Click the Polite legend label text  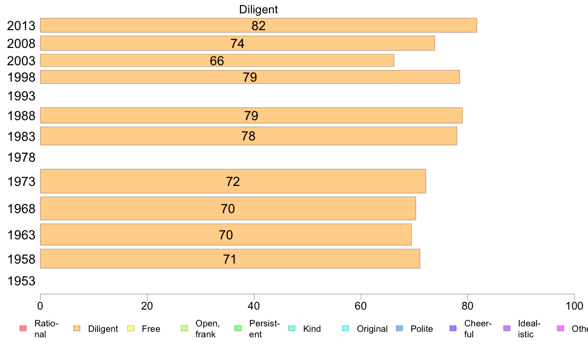point(422,329)
